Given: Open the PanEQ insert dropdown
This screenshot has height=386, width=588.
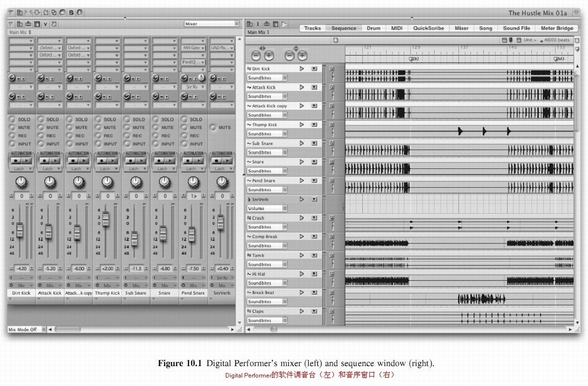Looking at the screenshot, I should [193, 62].
